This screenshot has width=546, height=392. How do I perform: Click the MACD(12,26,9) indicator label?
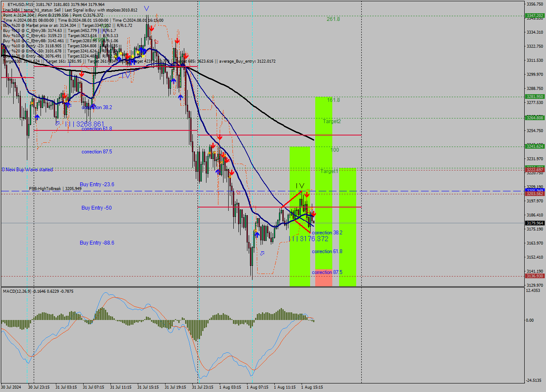(x=38, y=291)
